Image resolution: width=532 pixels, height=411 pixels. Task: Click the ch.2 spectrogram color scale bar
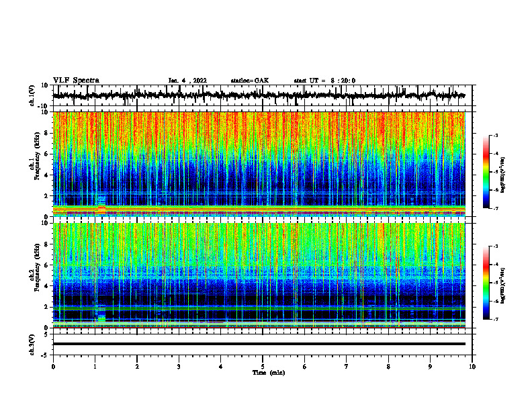486,283
